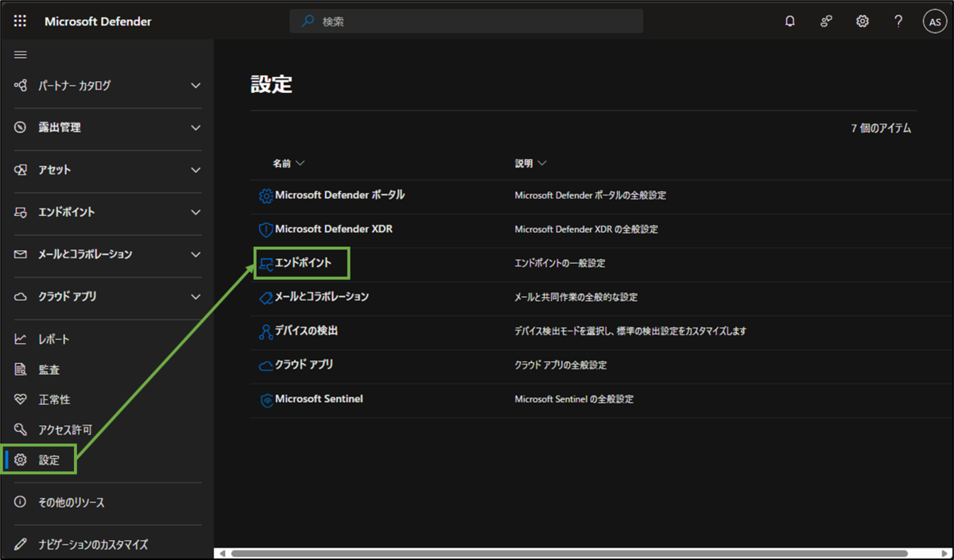
Task: Open メールとコラボレーション settings link in list
Action: tap(322, 296)
